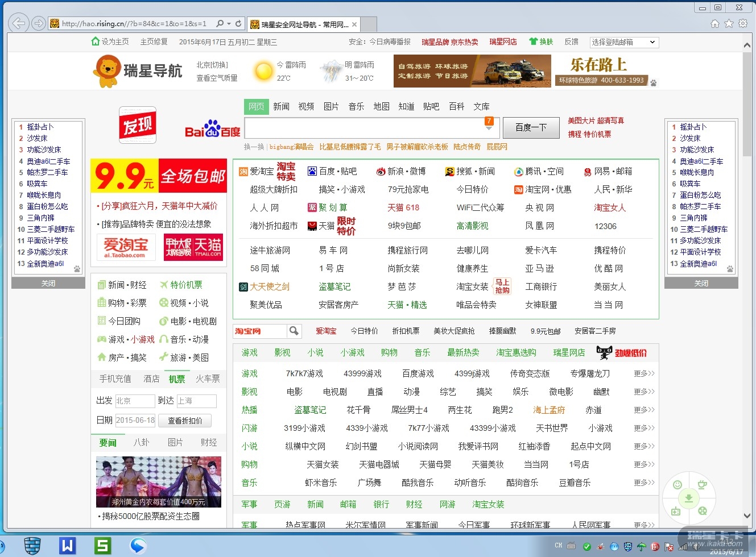Expand the 选择登陆邮箱 dropdown
This screenshot has width=756, height=557.
coord(652,42)
